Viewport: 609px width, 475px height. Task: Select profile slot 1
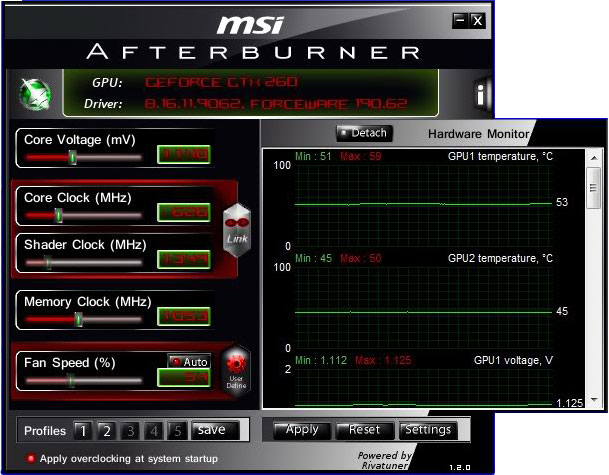pyautogui.click(x=82, y=431)
